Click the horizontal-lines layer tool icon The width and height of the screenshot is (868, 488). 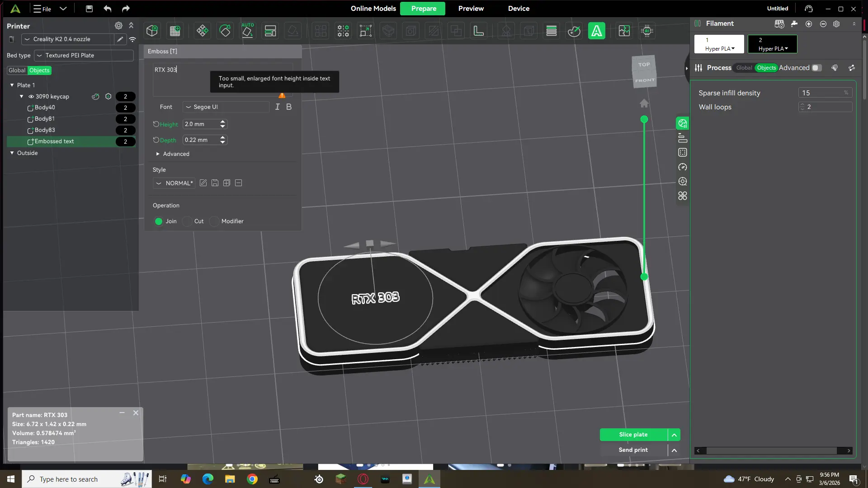(551, 31)
